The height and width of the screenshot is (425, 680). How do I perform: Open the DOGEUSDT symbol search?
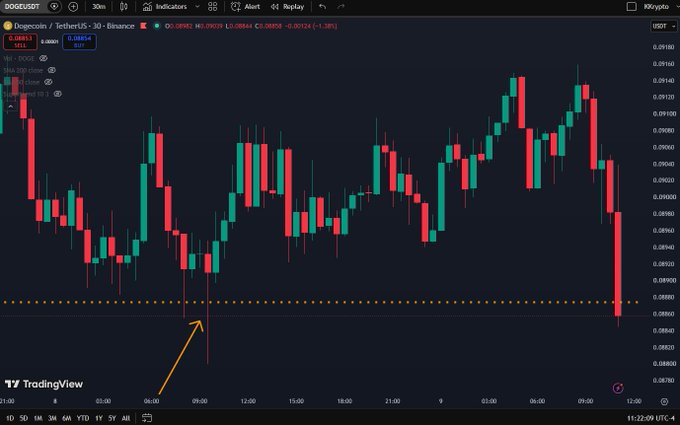pyautogui.click(x=22, y=7)
